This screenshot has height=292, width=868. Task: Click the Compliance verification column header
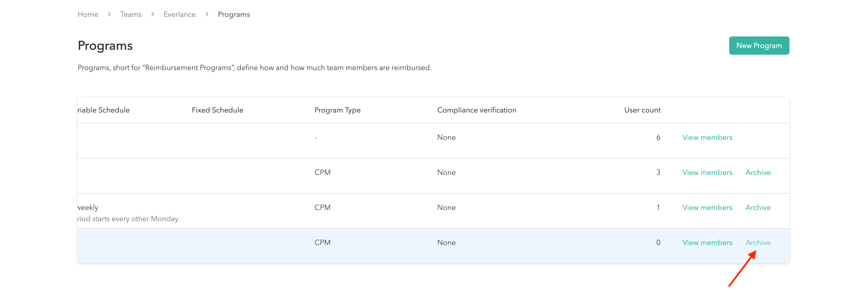476,110
